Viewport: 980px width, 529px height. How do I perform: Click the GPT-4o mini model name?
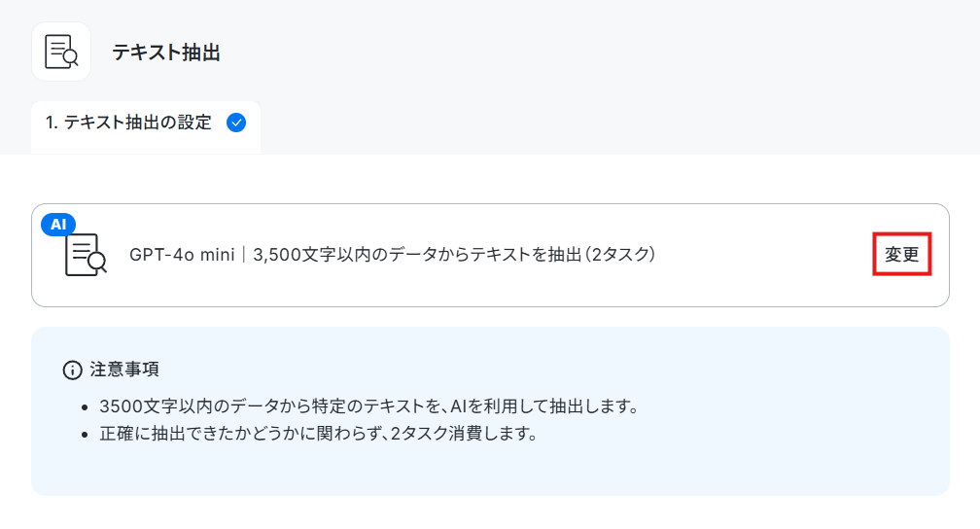(182, 255)
